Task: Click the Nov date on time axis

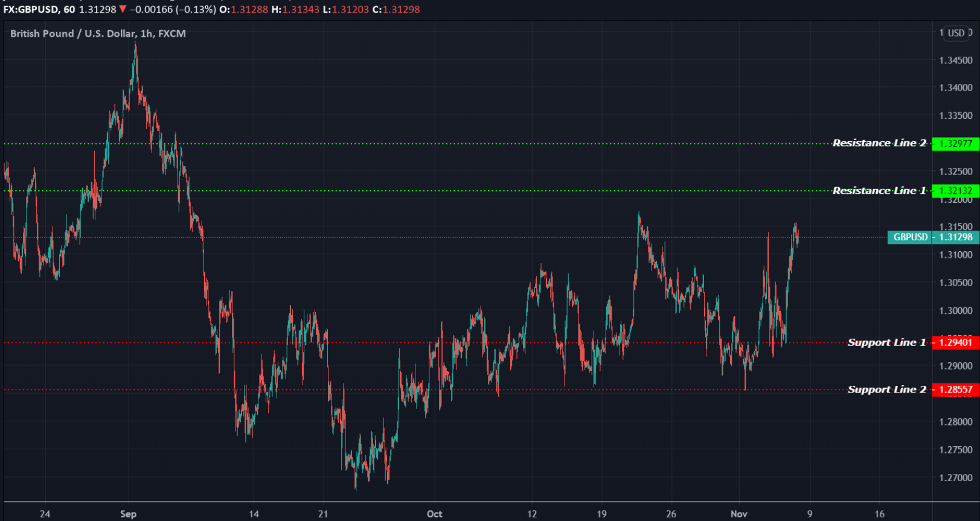Action: (739, 514)
